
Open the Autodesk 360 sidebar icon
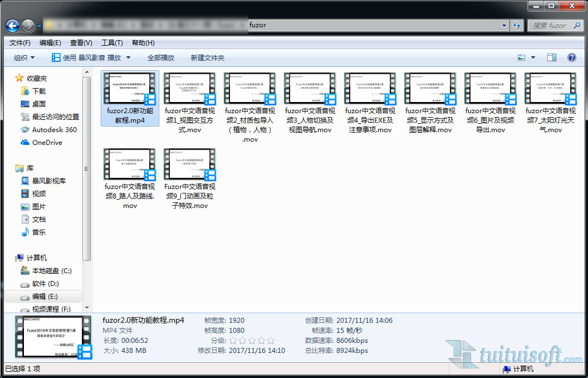coord(25,129)
